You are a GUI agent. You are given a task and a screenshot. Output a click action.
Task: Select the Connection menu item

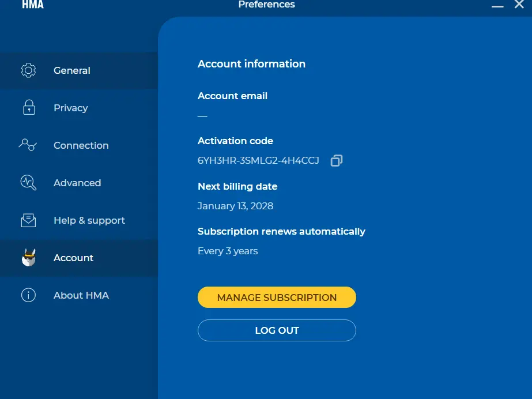coord(79,145)
